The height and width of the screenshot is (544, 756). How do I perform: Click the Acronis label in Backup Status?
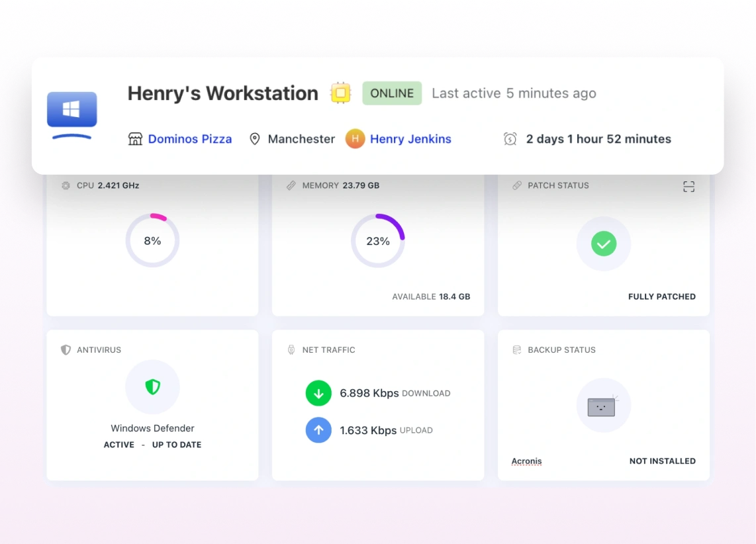click(526, 461)
